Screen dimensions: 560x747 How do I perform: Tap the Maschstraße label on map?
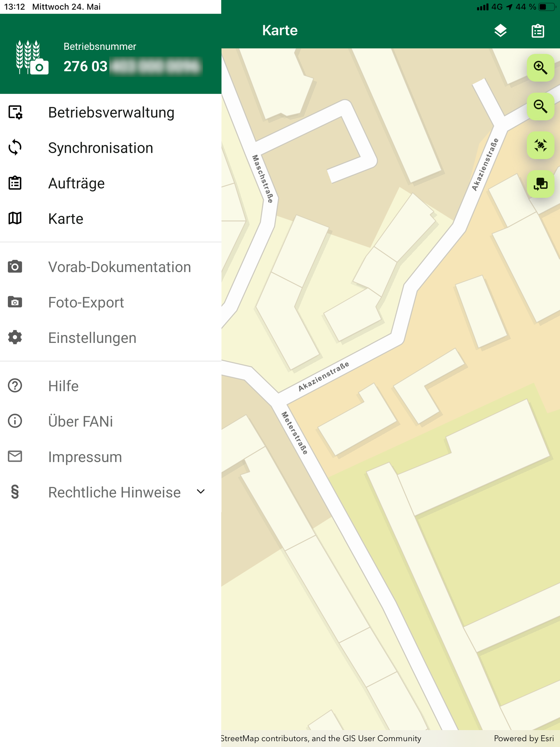(262, 179)
